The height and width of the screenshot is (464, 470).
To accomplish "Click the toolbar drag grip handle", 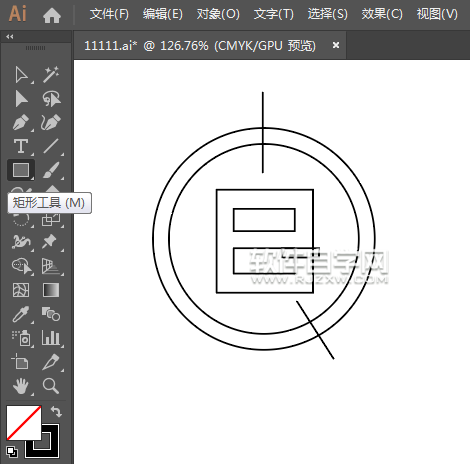I will tap(36, 48).
